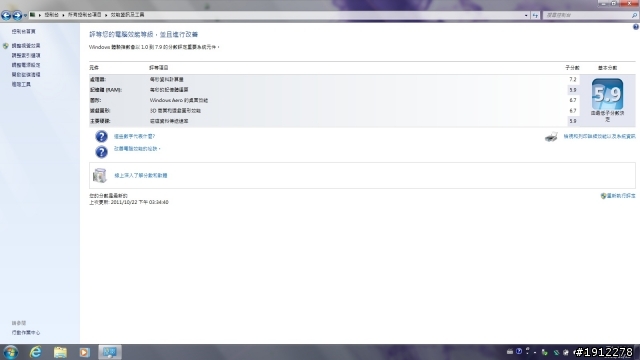This screenshot has width=640, height=360.
Task: Select 控制台 in the breadcrumb path
Action: [51, 15]
